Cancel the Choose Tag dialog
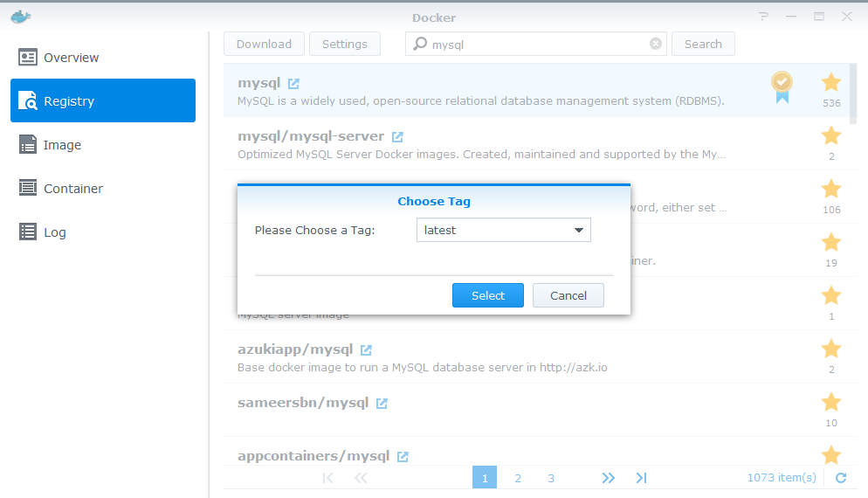Screen dimensions: 868x498 (x=568, y=295)
